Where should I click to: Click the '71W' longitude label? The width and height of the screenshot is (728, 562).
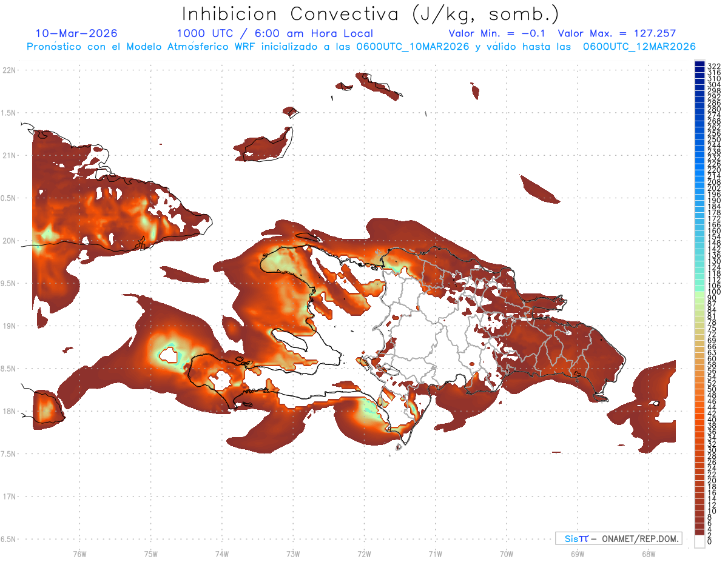click(435, 553)
